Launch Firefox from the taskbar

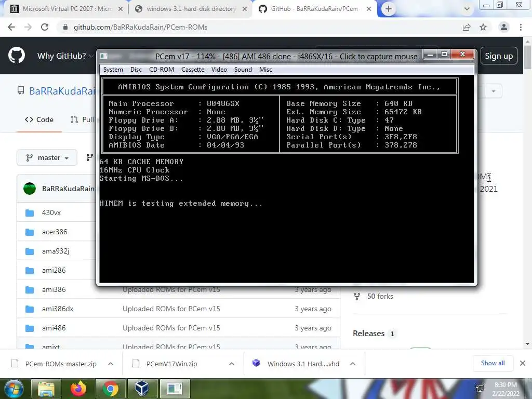point(78,389)
